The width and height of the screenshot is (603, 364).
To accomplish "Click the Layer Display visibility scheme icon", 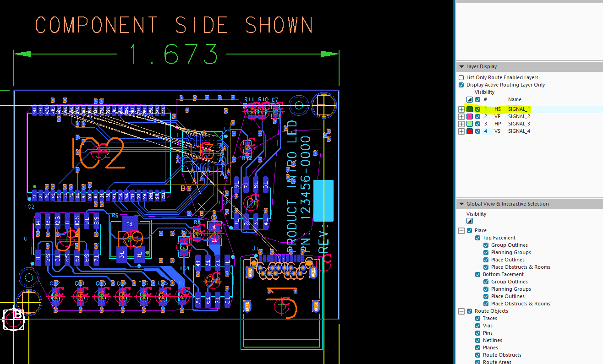I will (470, 100).
